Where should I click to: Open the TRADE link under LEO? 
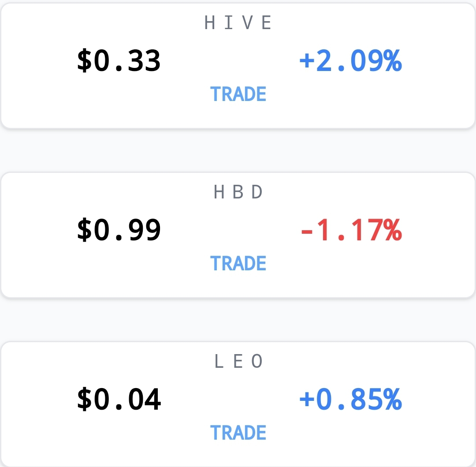238,433
